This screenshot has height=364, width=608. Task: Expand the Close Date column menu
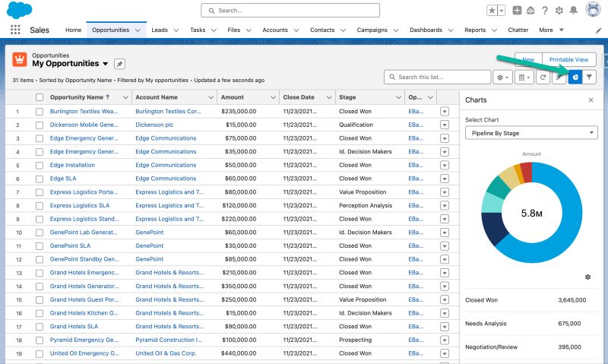tap(329, 97)
